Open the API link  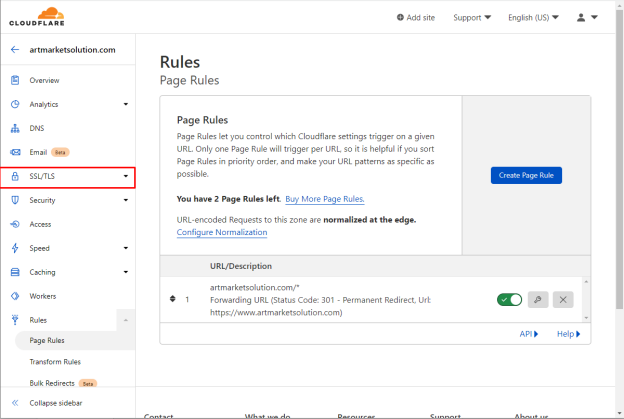(x=528, y=334)
